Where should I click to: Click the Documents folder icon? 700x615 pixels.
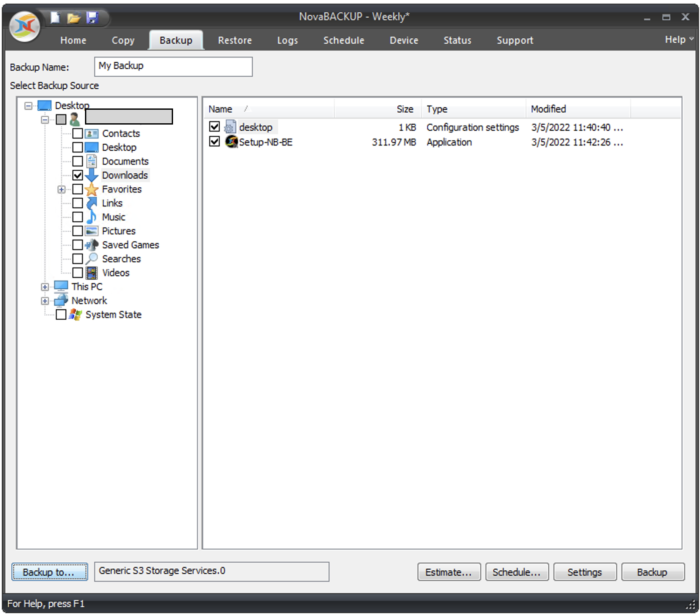pos(92,161)
